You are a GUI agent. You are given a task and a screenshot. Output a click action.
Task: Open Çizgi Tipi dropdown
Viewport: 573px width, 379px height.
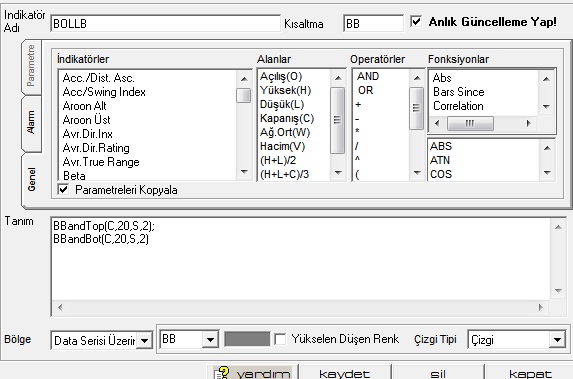pos(557,340)
